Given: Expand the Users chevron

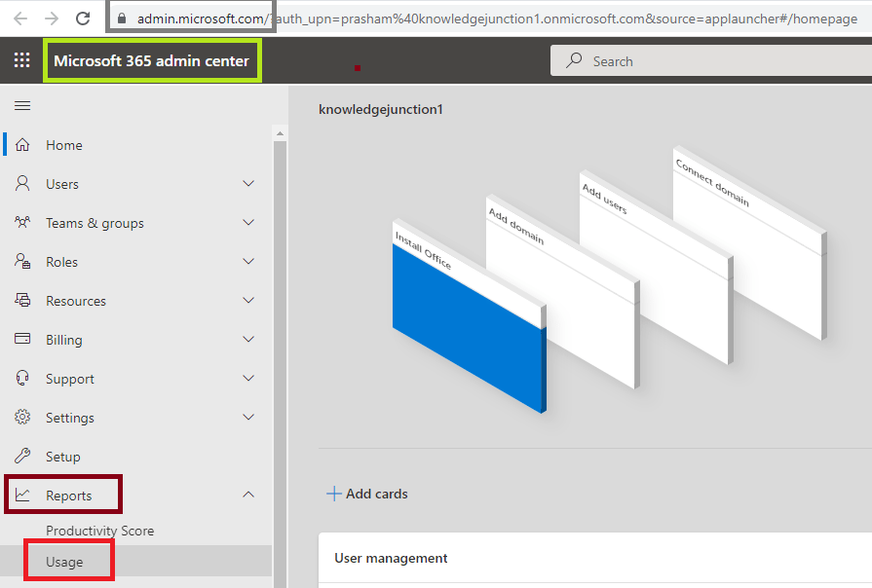Looking at the screenshot, I should point(248,183).
